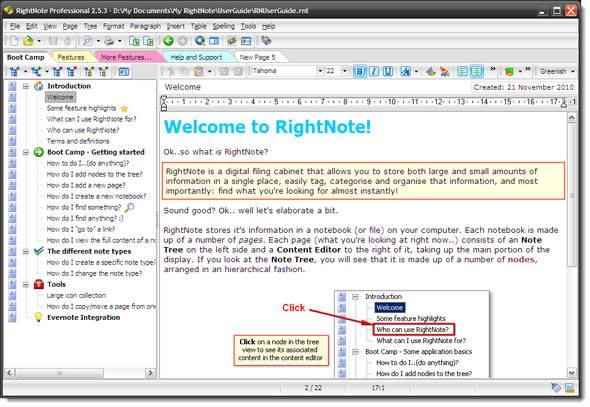Click the highlight color paint bucket icon
The height and width of the screenshot is (407, 590).
(431, 71)
